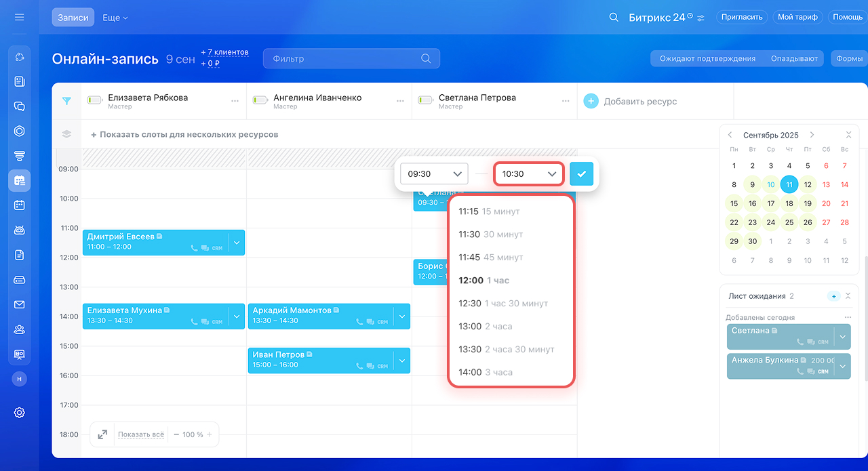Open the Еще dropdown menu
Screen dimensions: 868x471
115,18
